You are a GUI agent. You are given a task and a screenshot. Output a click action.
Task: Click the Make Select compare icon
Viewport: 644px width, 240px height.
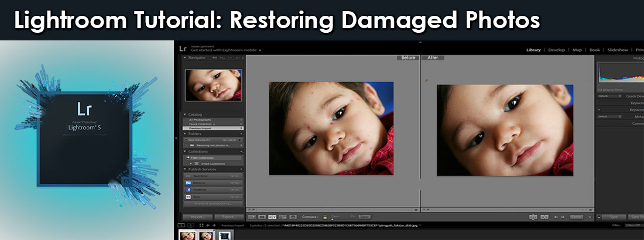[x=544, y=217]
